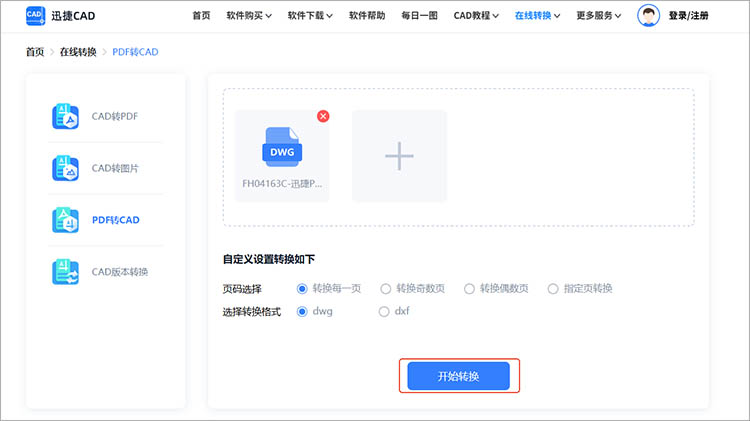
Task: Click the PDF转CAD sidebar icon
Action: click(x=66, y=220)
